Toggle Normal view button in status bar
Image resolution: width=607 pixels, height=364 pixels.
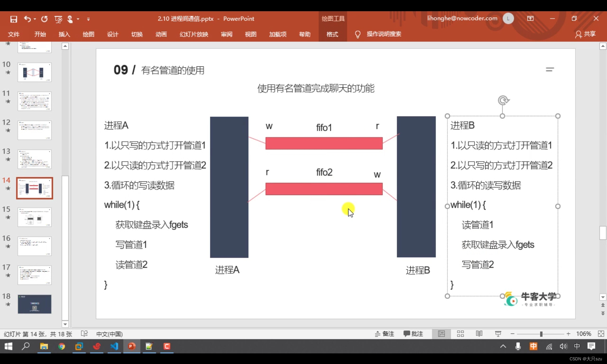pyautogui.click(x=441, y=334)
